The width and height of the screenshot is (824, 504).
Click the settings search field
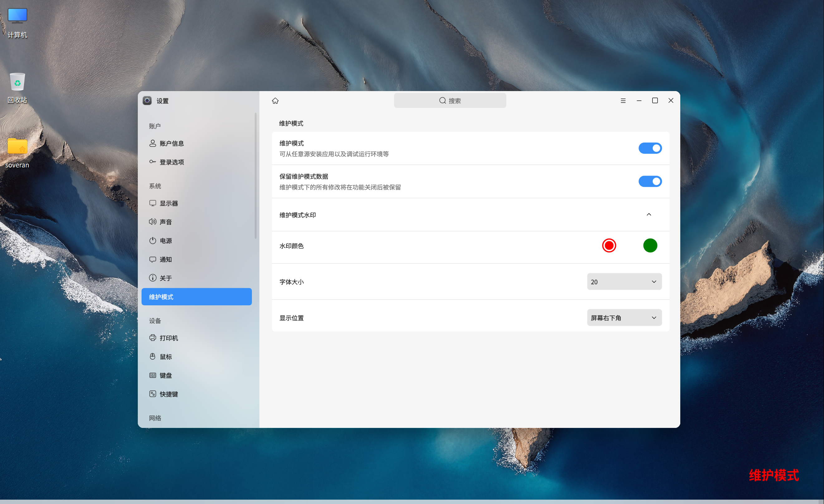450,101
